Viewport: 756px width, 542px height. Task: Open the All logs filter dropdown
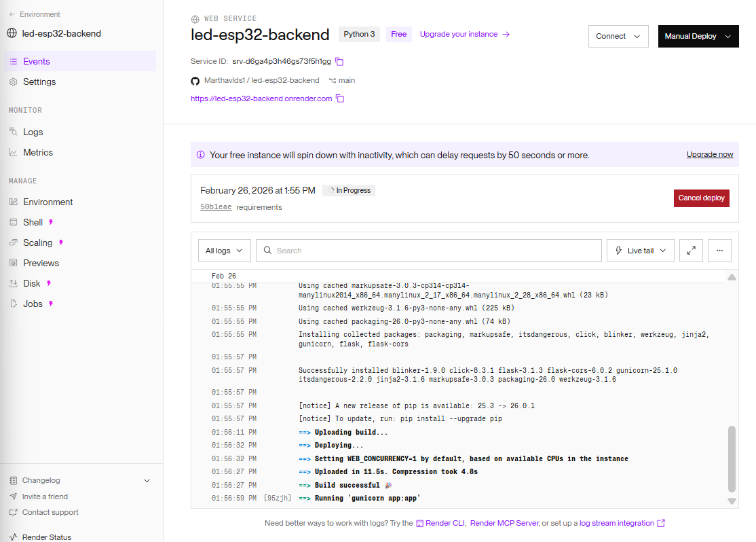pos(224,251)
